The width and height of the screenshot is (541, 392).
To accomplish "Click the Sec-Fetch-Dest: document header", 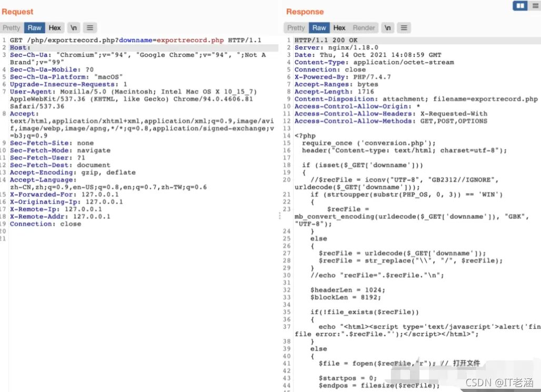I will click(60, 165).
